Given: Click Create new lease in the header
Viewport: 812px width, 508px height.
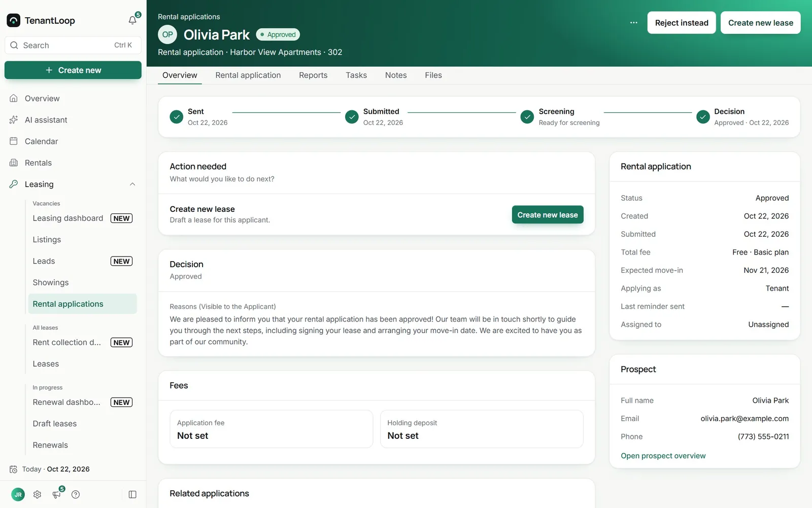Looking at the screenshot, I should click(761, 23).
